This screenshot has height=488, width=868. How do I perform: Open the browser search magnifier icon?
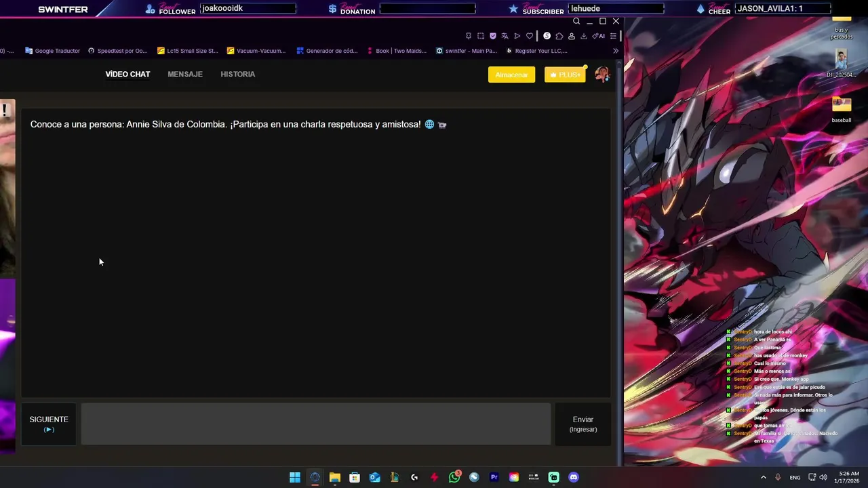pyautogui.click(x=576, y=21)
